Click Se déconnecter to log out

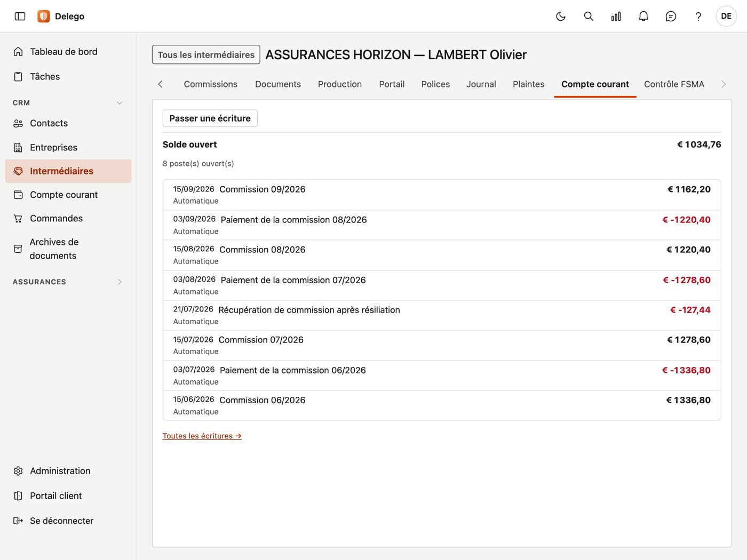point(68,521)
